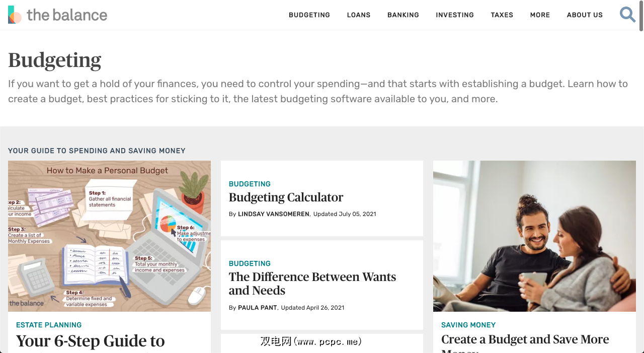644x353 pixels.
Task: Click author Paula Pant's name
Action: pyautogui.click(x=258, y=308)
